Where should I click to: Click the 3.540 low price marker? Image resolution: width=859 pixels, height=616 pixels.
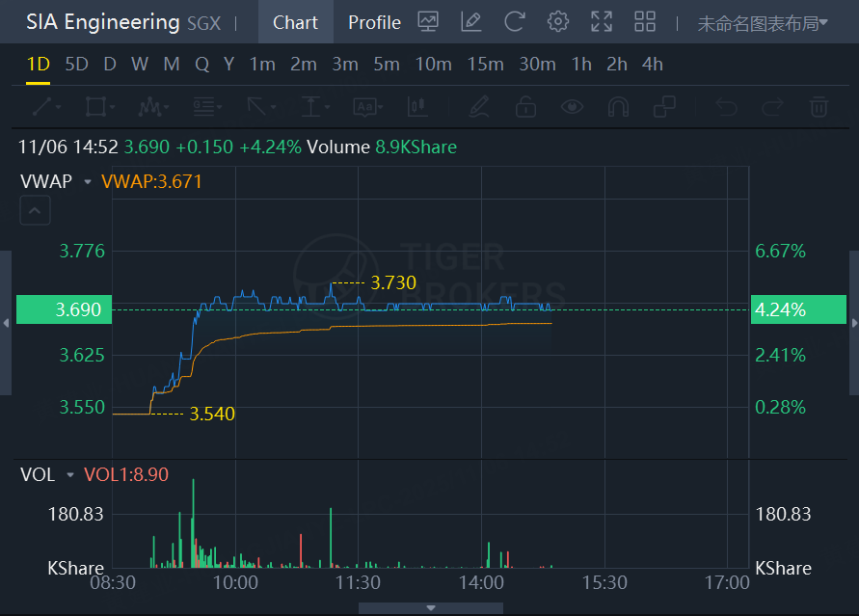click(212, 414)
